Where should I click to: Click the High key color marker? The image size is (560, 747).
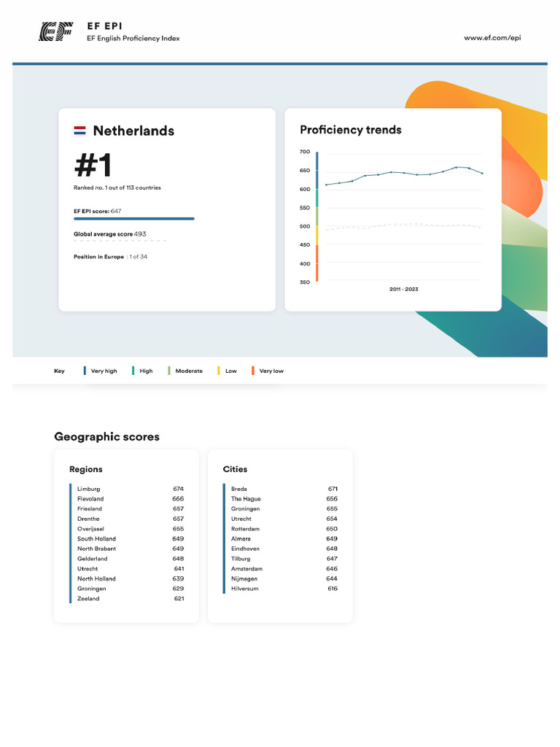click(133, 371)
